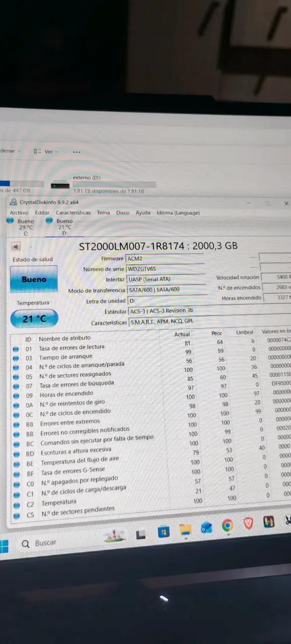Open the Idioma (Language) menu
The width and height of the screenshot is (291, 644).
click(178, 213)
